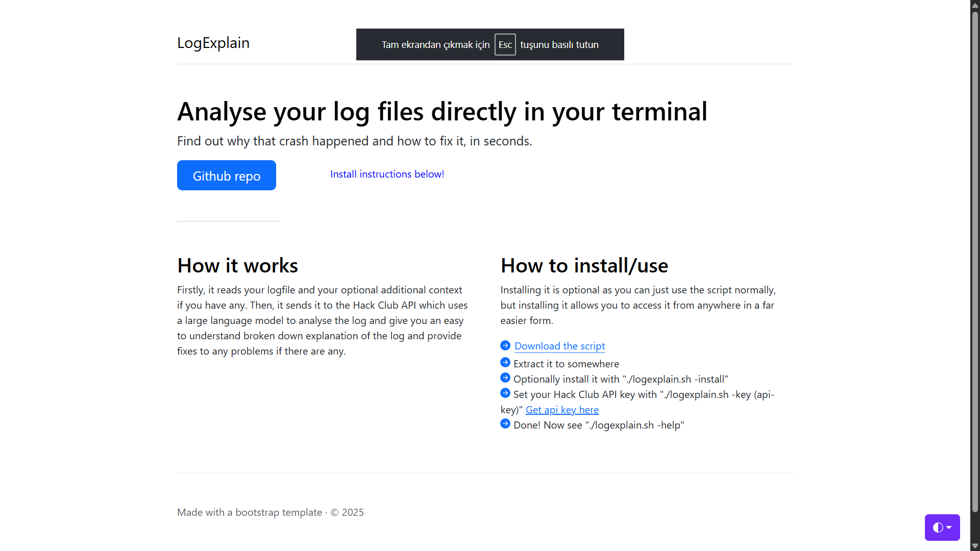Open the Github repo button
The width and height of the screenshot is (980, 551).
pyautogui.click(x=226, y=176)
